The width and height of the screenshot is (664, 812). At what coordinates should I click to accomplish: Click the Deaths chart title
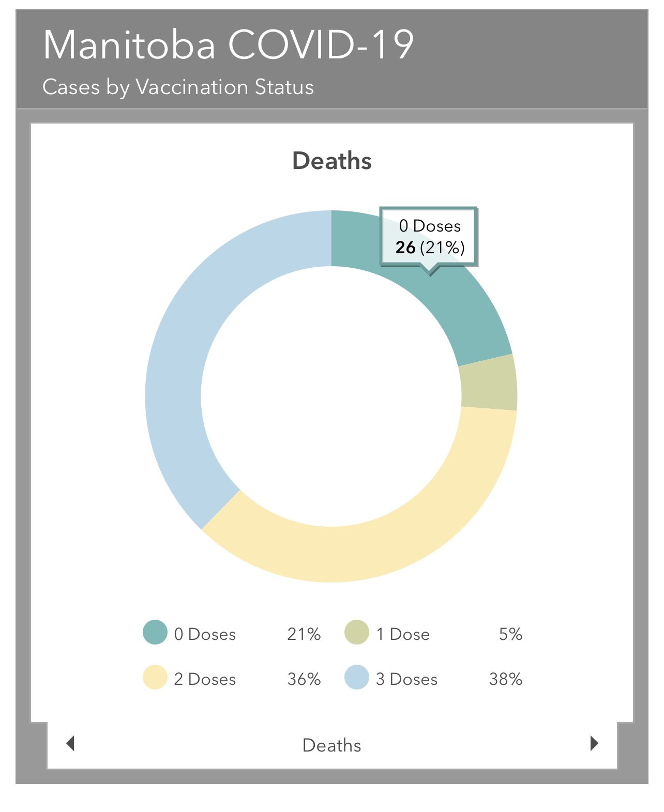click(x=331, y=161)
